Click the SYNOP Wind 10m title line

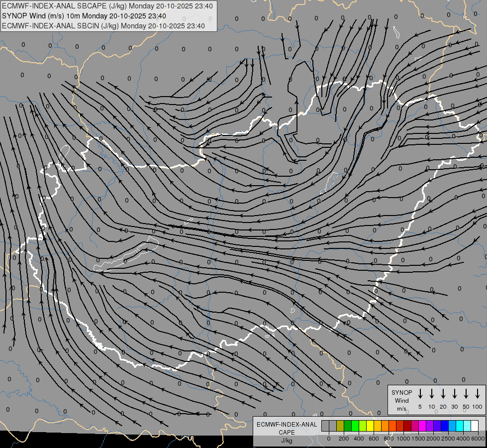tap(84, 16)
